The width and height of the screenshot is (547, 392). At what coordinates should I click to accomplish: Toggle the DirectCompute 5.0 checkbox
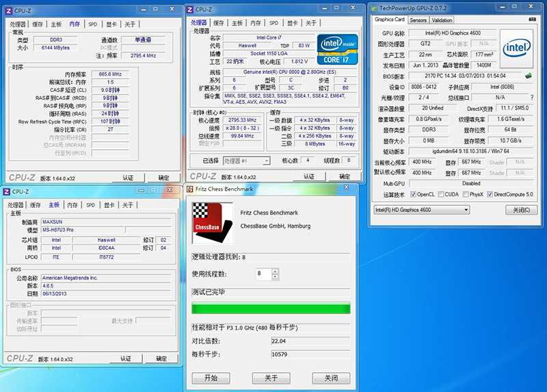pos(490,194)
